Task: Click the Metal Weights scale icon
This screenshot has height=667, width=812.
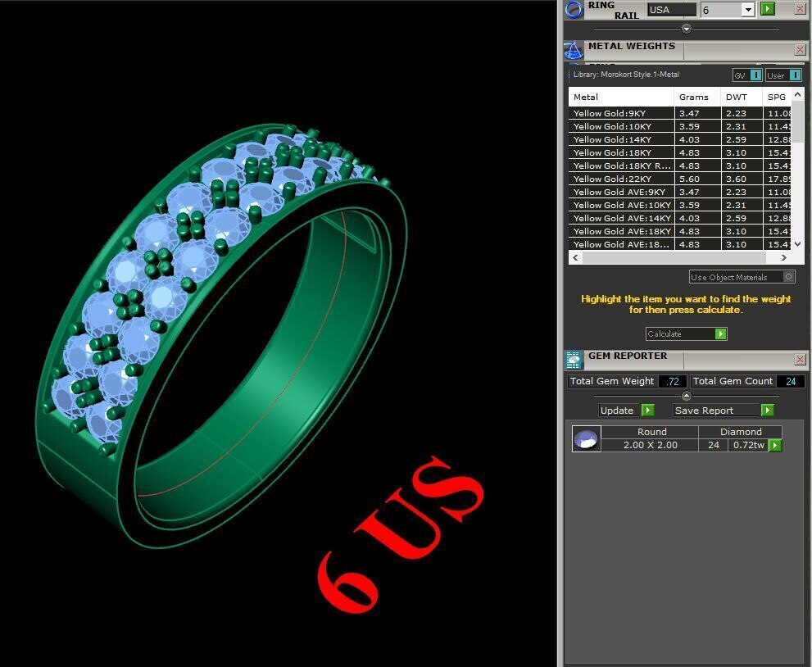Action: 573,51
